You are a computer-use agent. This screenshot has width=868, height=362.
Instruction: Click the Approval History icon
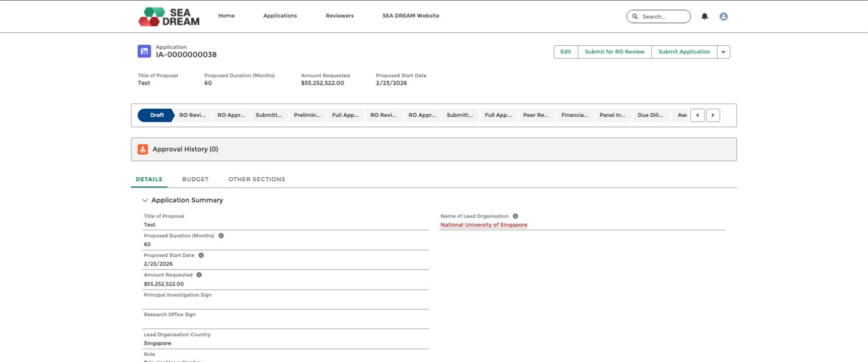coord(143,149)
